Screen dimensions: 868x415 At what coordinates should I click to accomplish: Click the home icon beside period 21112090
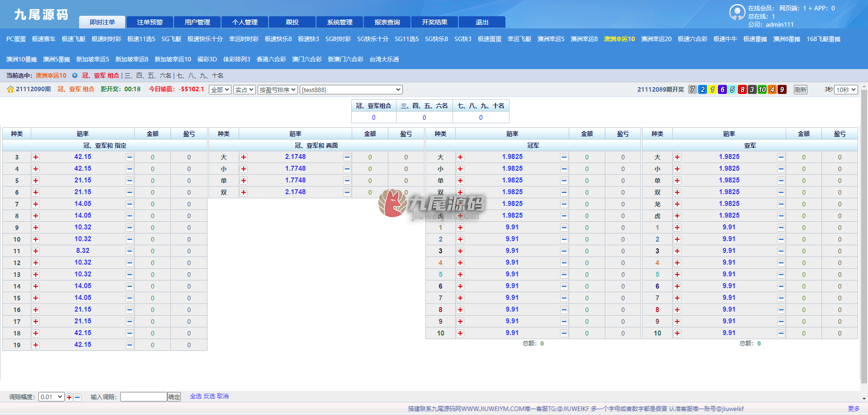point(10,89)
